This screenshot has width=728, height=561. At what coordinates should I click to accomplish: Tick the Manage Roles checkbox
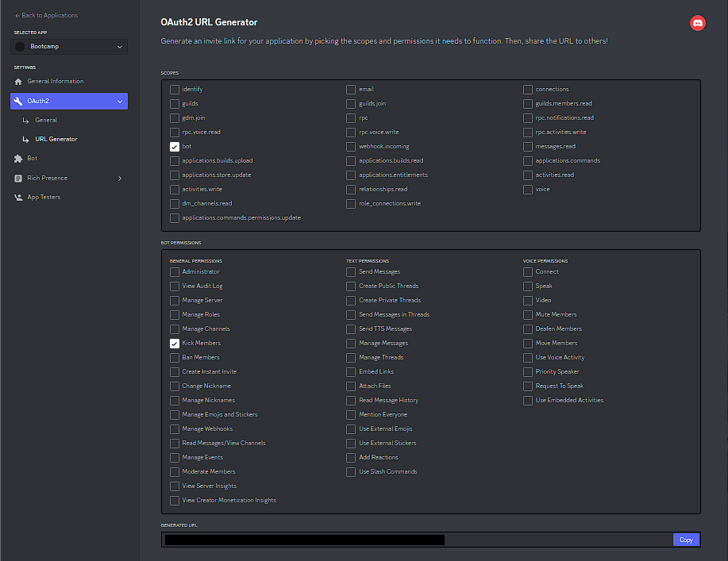175,315
